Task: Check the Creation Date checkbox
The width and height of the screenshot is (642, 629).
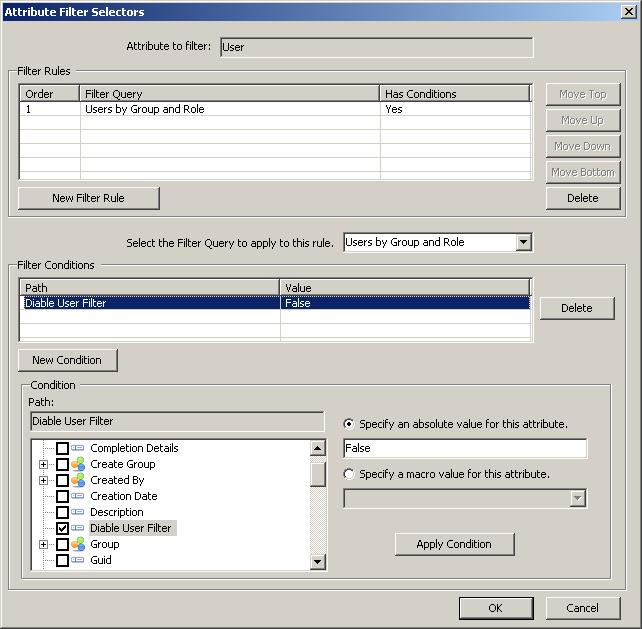Action: point(62,496)
